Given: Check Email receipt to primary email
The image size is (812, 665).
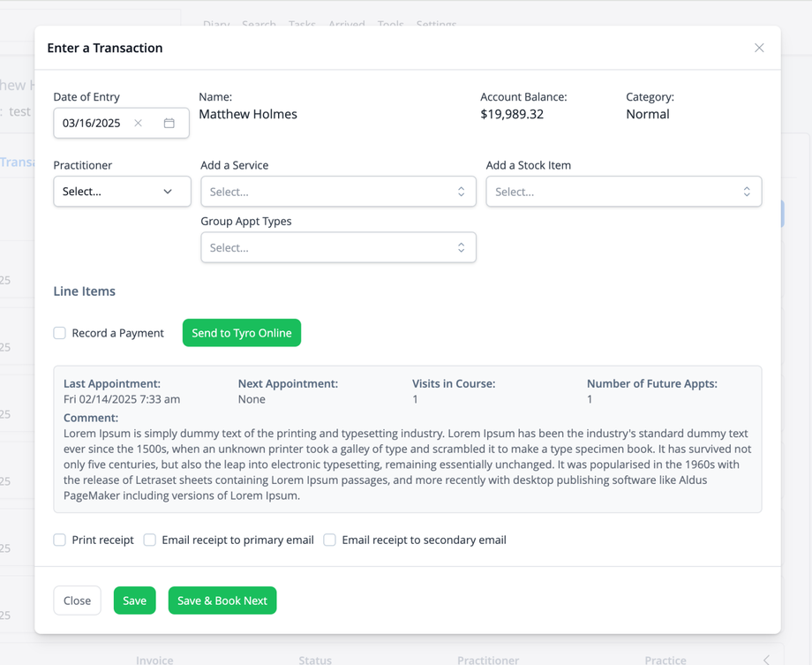Looking at the screenshot, I should (150, 540).
